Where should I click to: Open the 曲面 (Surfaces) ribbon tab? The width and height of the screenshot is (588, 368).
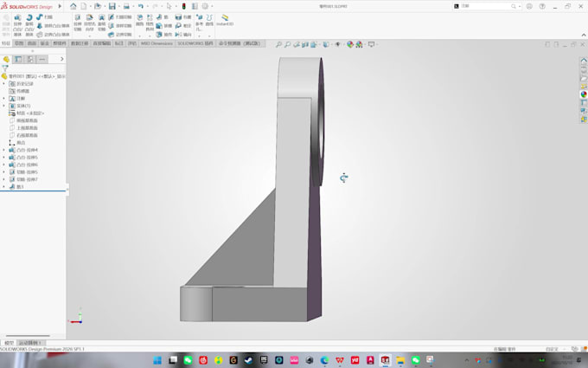(31, 43)
